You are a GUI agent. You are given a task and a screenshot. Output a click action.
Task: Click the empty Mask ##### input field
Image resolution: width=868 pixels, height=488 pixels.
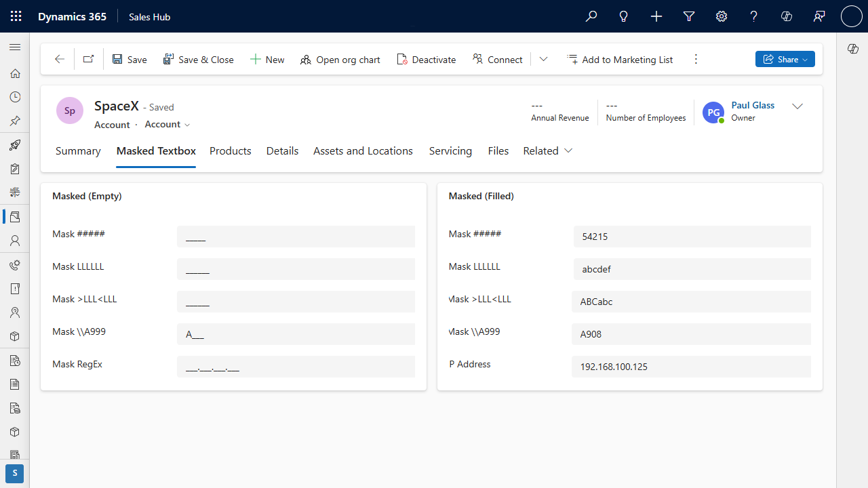point(296,237)
